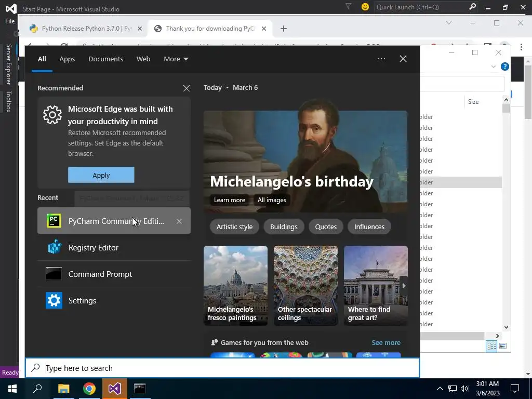This screenshot has width=532, height=399.
Task: Click the File Explorer help icon
Action: click(x=505, y=66)
